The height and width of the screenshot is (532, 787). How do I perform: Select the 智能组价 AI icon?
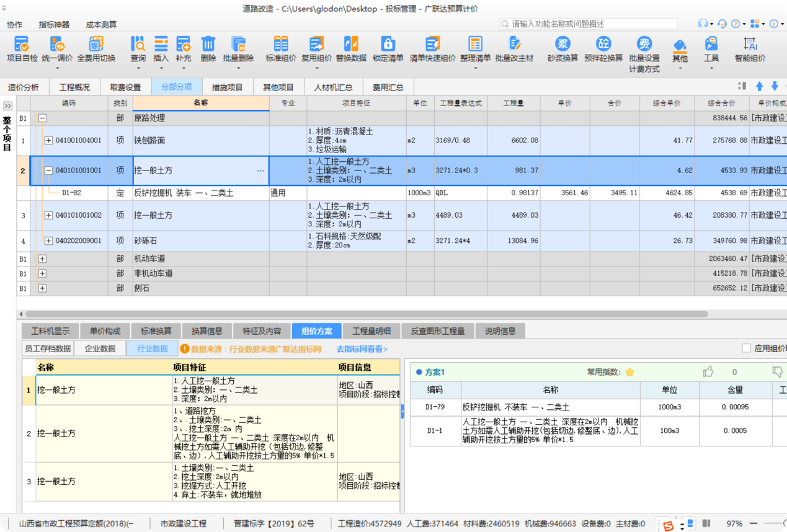click(x=750, y=45)
